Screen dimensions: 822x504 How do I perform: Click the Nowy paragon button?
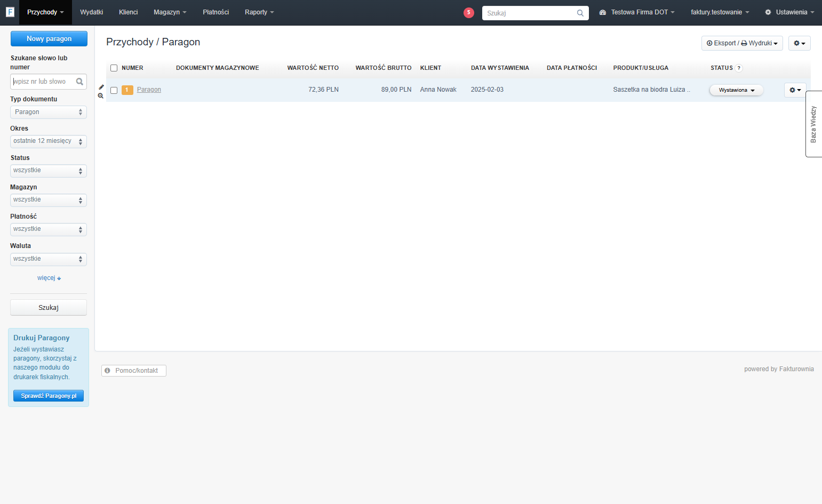click(49, 38)
